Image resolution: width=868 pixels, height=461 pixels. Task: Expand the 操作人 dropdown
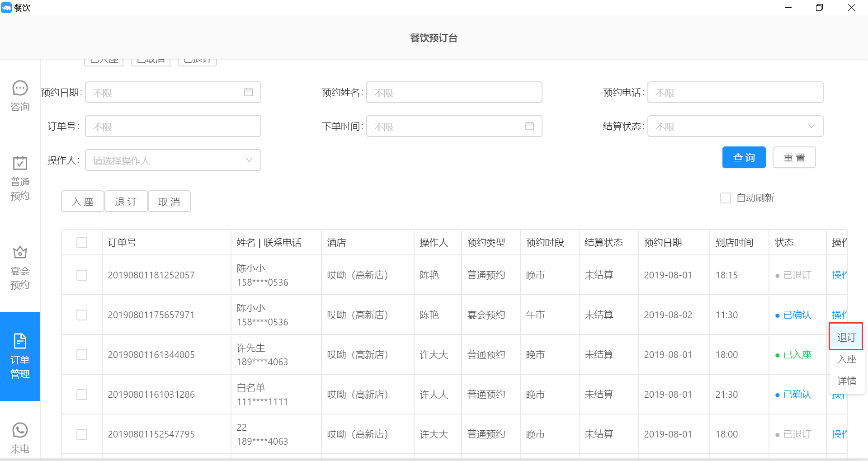(x=173, y=160)
